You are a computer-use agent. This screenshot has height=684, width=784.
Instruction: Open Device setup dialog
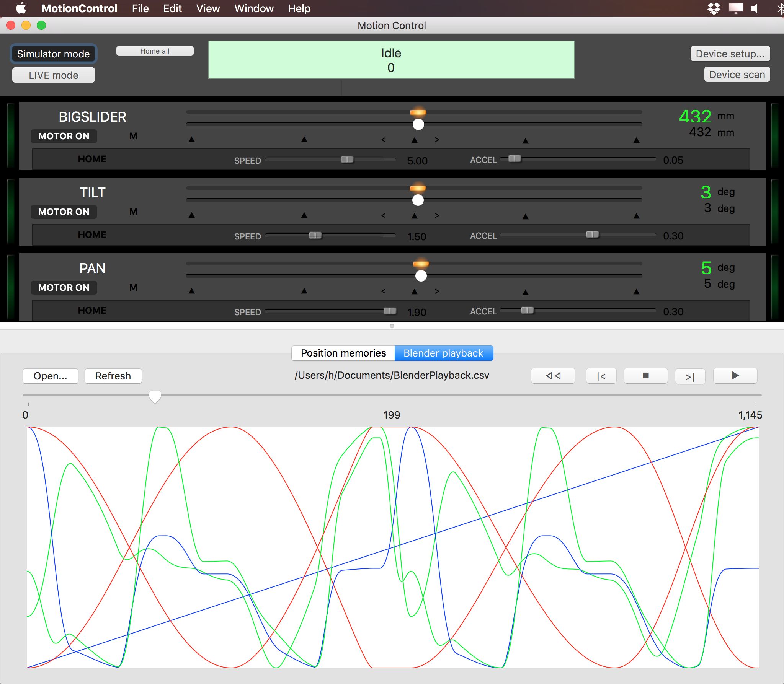click(x=730, y=54)
